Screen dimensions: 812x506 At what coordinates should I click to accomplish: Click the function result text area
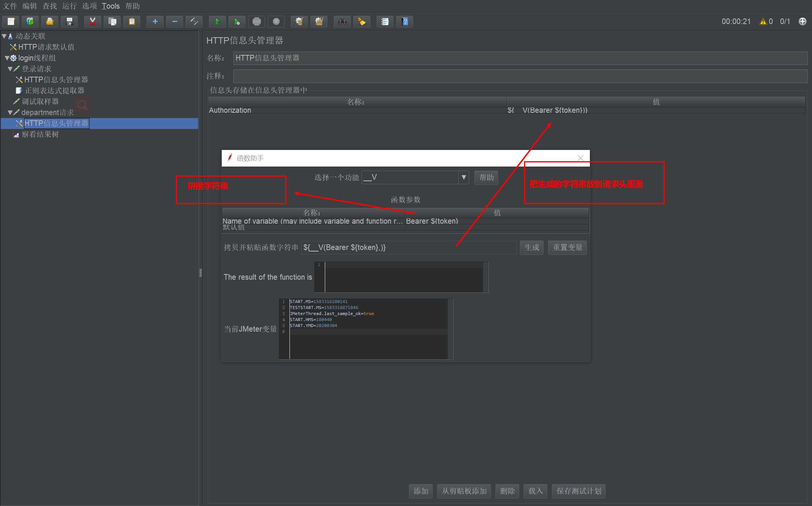pyautogui.click(x=401, y=277)
